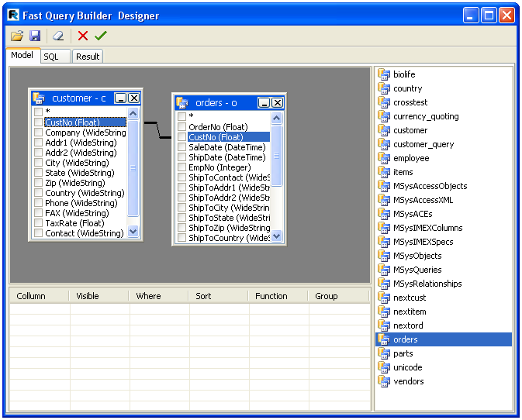Tick the TaxRate field checkbox
This screenshot has height=420, width=522.
(x=38, y=223)
